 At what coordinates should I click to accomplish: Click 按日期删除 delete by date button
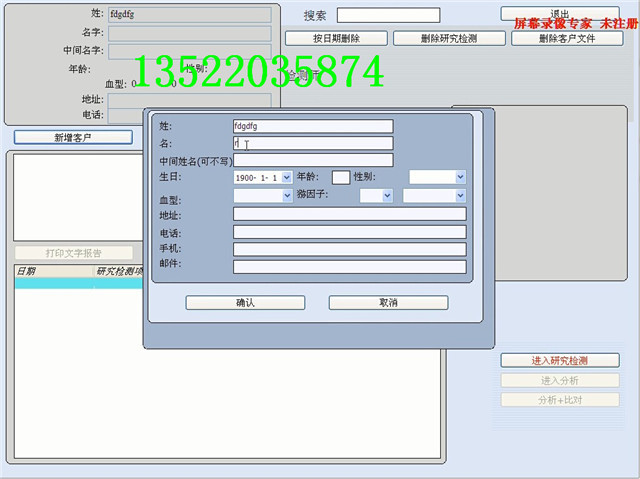tap(336, 38)
